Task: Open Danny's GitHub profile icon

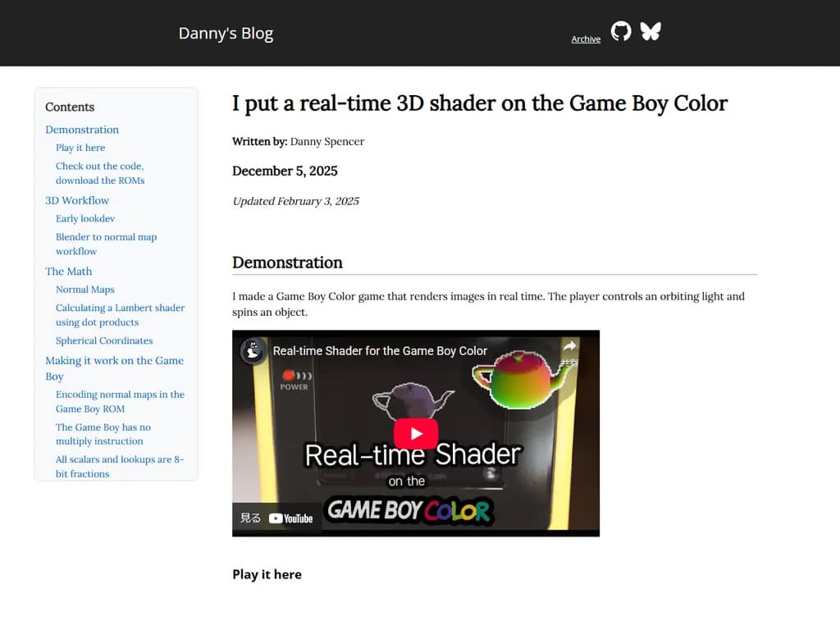Action: (621, 31)
